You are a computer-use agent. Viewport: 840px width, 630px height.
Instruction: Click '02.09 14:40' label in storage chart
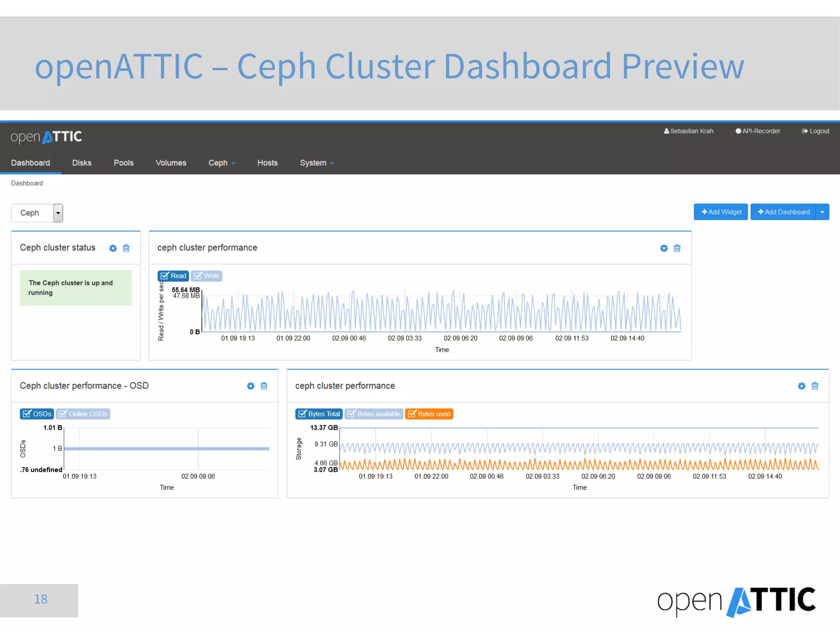(x=765, y=477)
